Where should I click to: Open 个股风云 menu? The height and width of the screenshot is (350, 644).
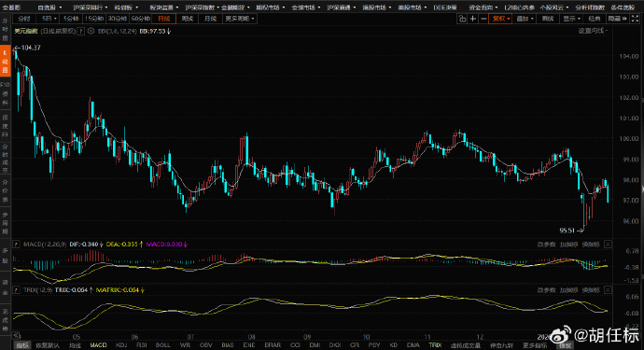[x=553, y=7]
